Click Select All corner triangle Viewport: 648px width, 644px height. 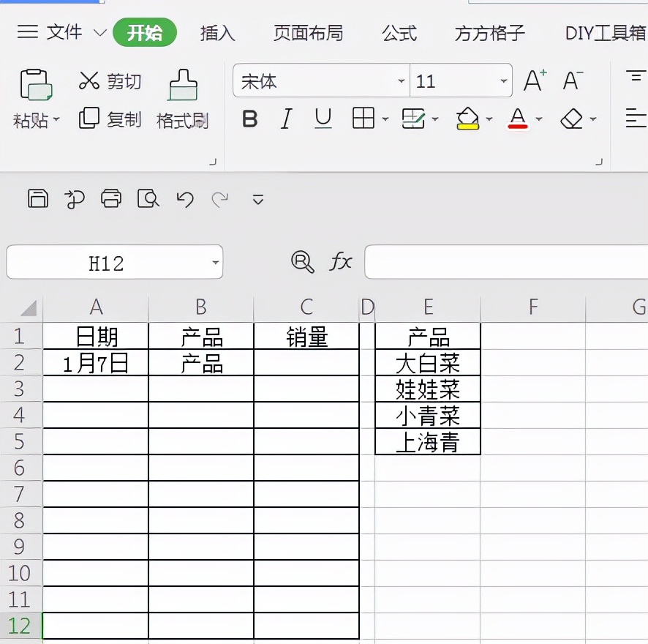point(29,308)
